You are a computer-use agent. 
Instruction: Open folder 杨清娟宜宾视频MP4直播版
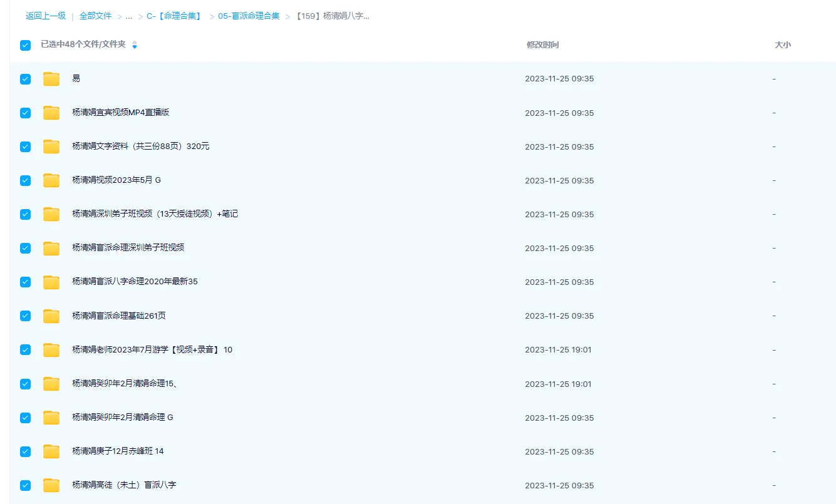[x=121, y=113]
